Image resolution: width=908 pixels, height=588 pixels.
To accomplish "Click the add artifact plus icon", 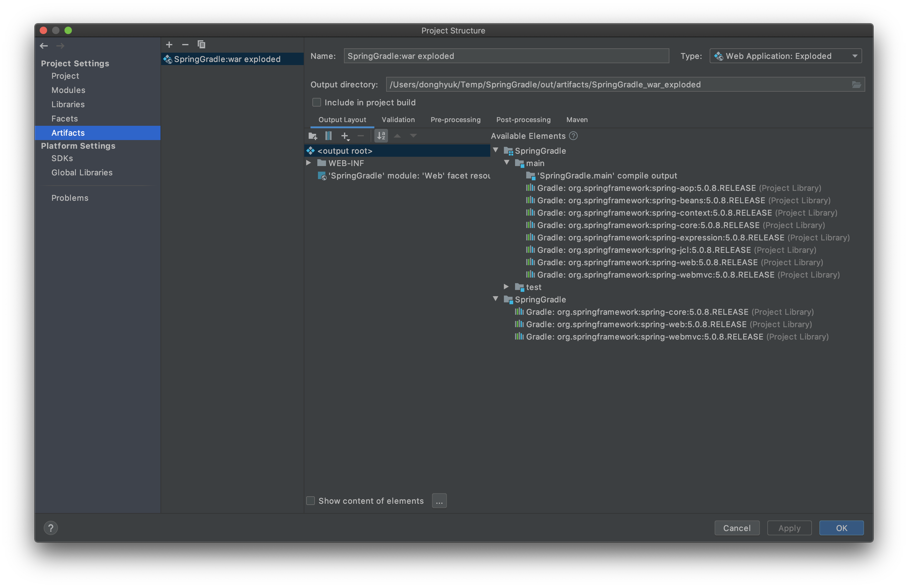I will pos(169,45).
